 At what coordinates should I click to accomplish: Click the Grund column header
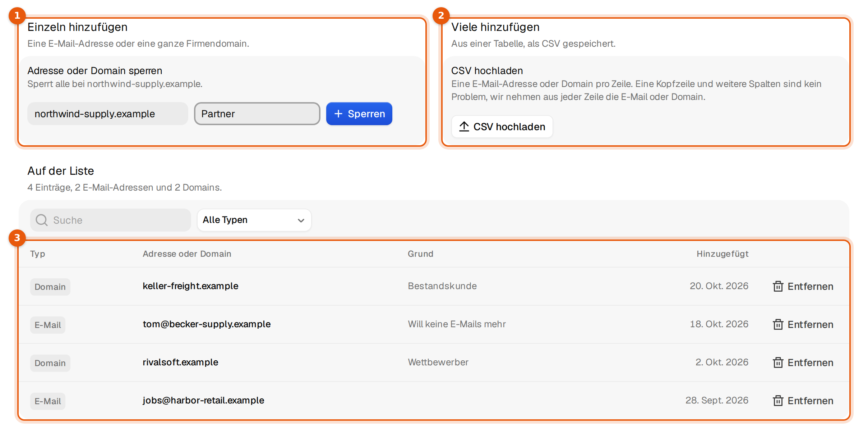420,254
